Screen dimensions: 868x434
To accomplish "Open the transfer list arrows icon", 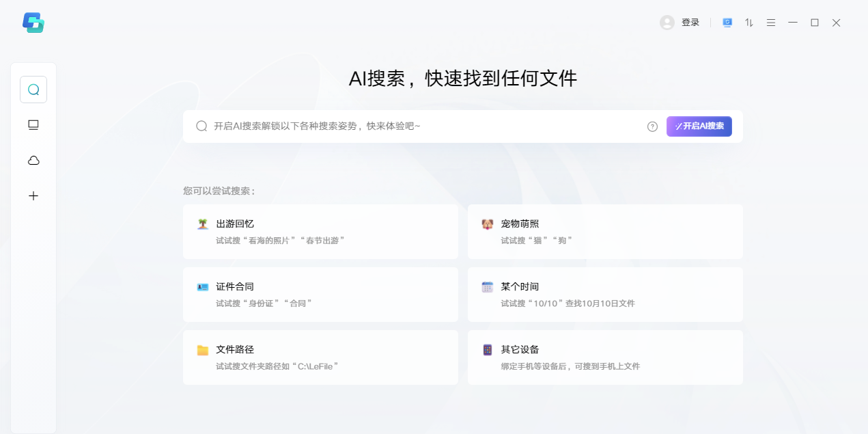I will (749, 23).
